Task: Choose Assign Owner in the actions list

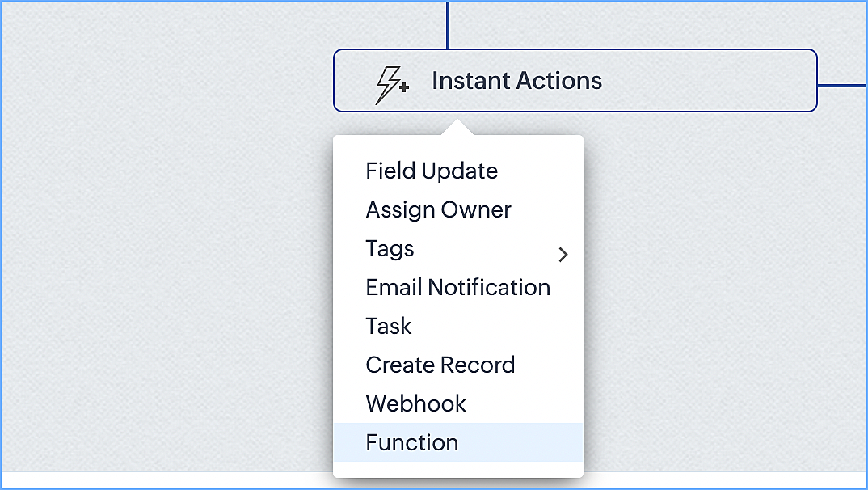Action: (x=438, y=210)
